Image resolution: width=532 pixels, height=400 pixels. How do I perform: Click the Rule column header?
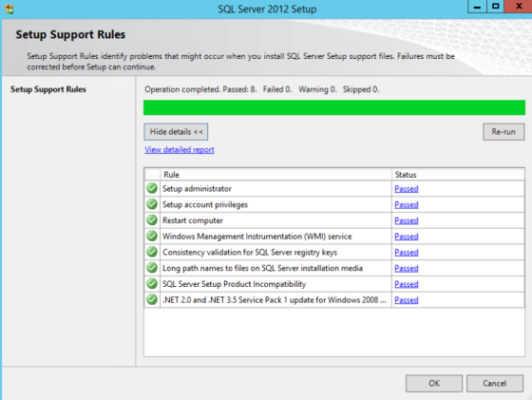tap(276, 175)
